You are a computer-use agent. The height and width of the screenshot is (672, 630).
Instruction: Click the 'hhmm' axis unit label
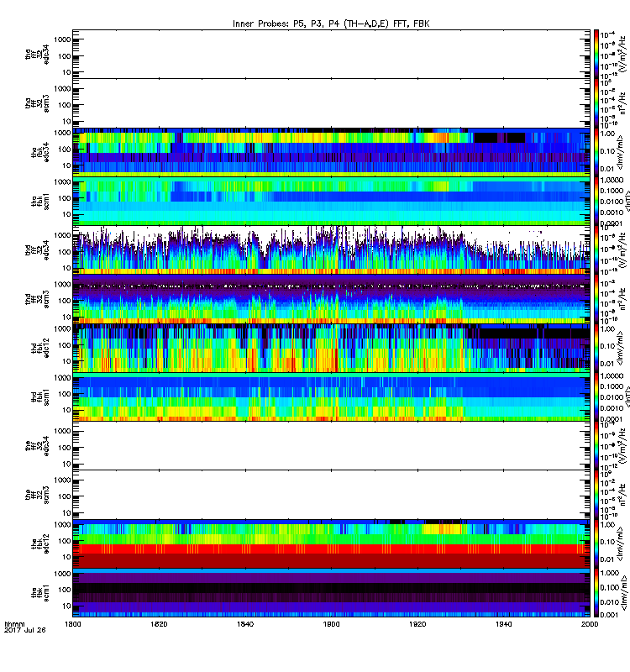click(15, 624)
